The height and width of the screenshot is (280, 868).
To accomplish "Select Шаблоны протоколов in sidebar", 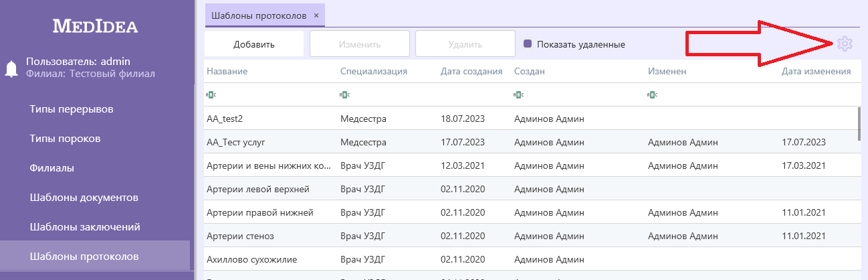I will pos(95,257).
